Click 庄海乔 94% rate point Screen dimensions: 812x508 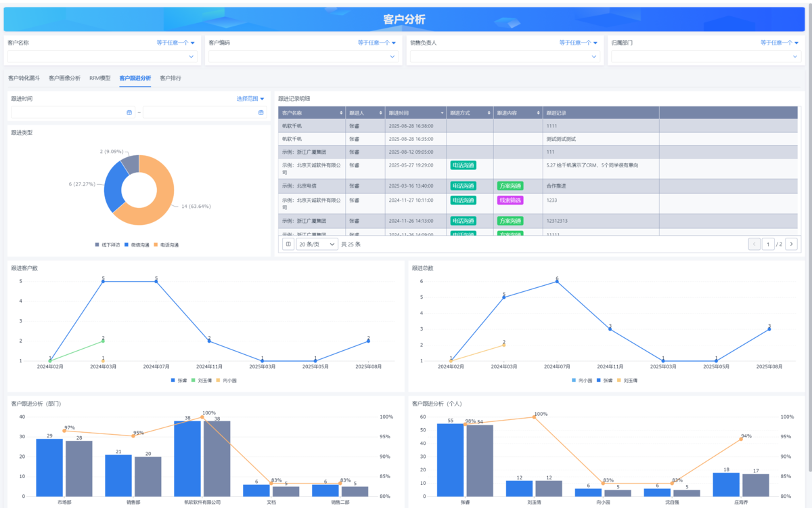click(x=741, y=439)
